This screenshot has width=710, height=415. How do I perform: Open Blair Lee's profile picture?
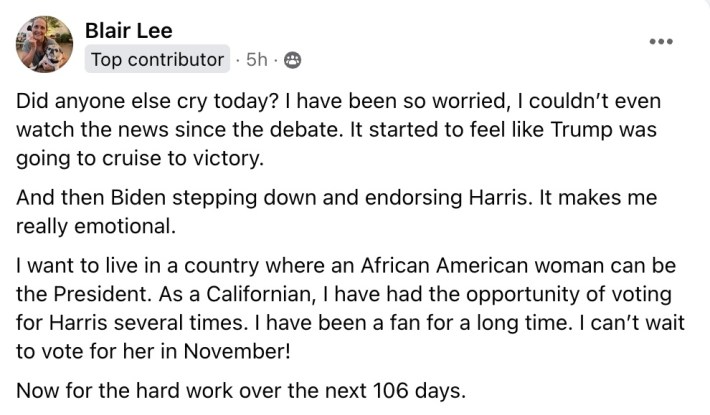pos(43,44)
